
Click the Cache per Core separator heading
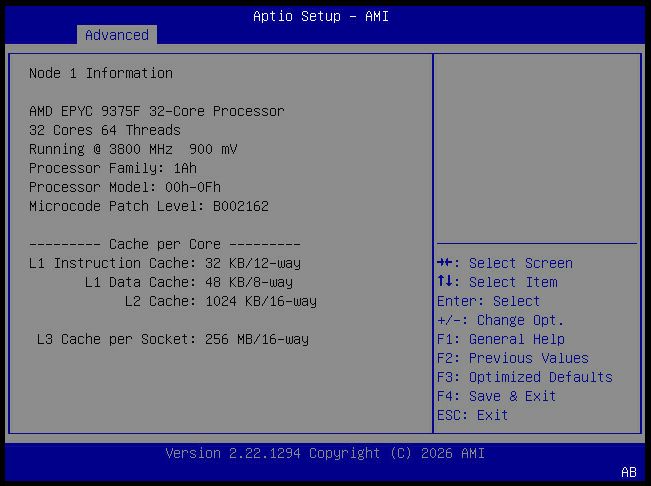pyautogui.click(x=164, y=244)
